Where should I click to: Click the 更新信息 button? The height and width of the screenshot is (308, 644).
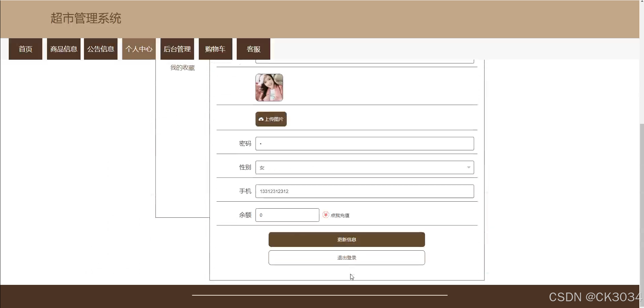coord(347,240)
